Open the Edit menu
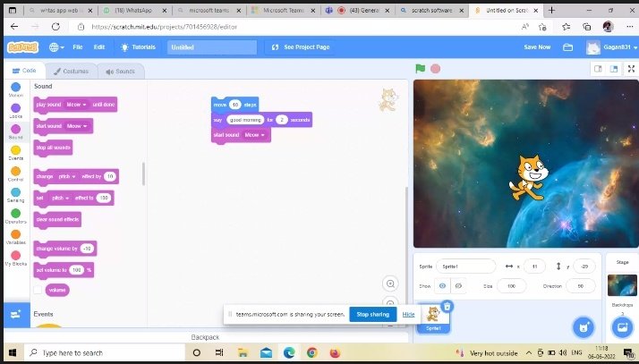The image size is (639, 364). pyautogui.click(x=99, y=47)
